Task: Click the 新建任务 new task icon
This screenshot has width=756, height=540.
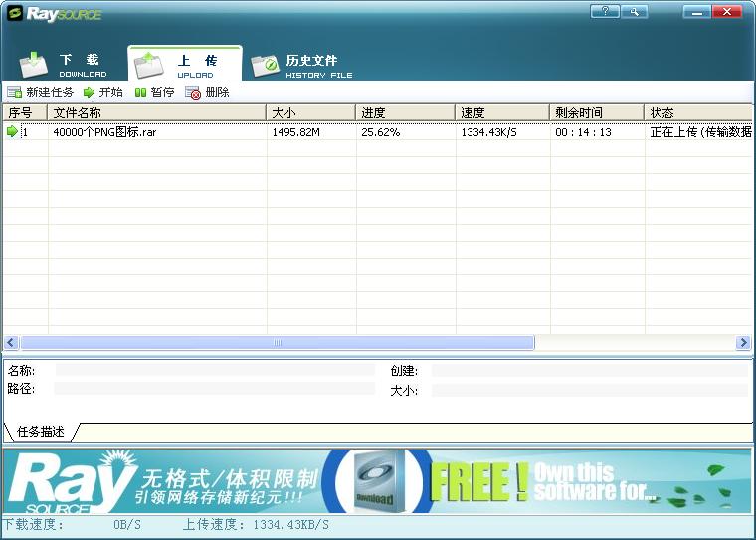Action: 15,92
